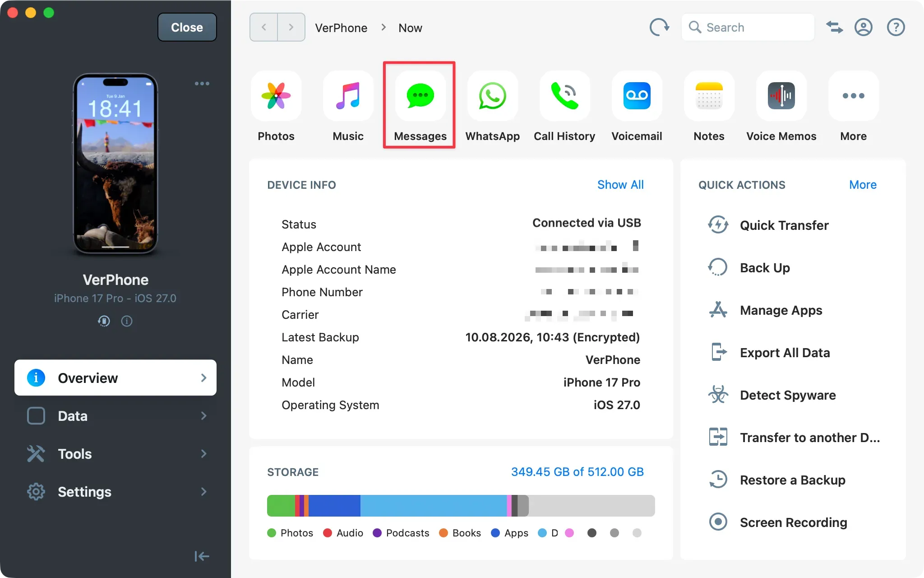
Task: Click the refresh icon in the toolbar
Action: [x=659, y=28]
